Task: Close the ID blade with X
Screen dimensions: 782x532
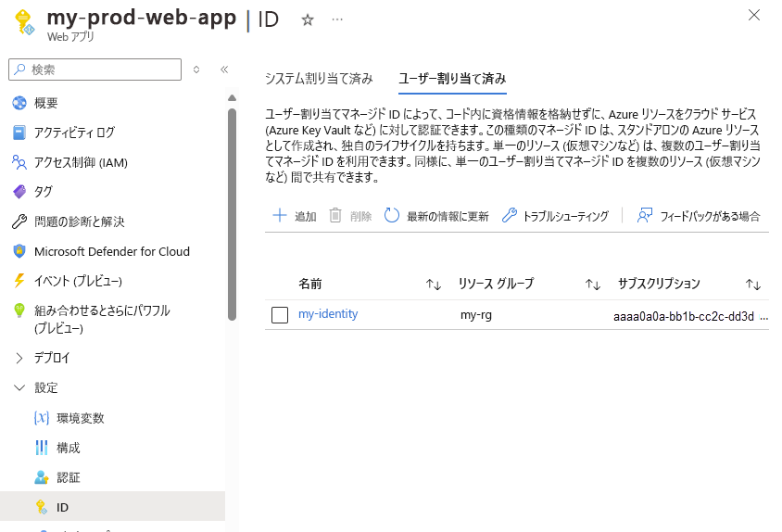Action: pos(754,15)
